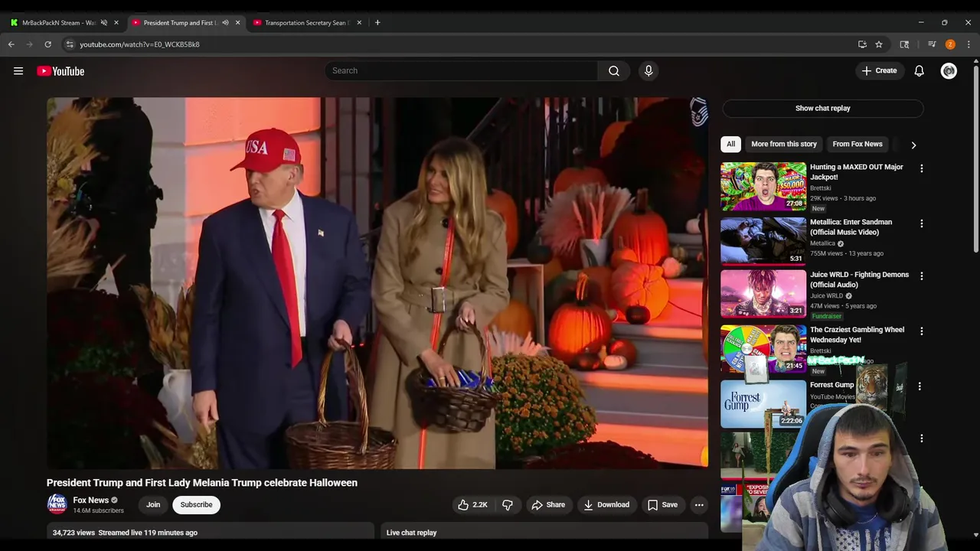Image resolution: width=980 pixels, height=551 pixels.
Task: Open the browser three-dot menu
Action: click(x=969, y=44)
